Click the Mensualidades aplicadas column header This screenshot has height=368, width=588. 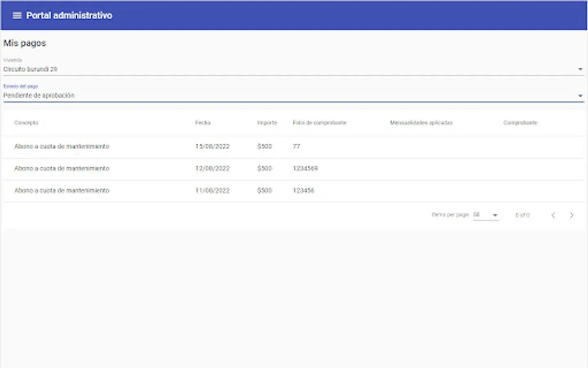point(421,123)
